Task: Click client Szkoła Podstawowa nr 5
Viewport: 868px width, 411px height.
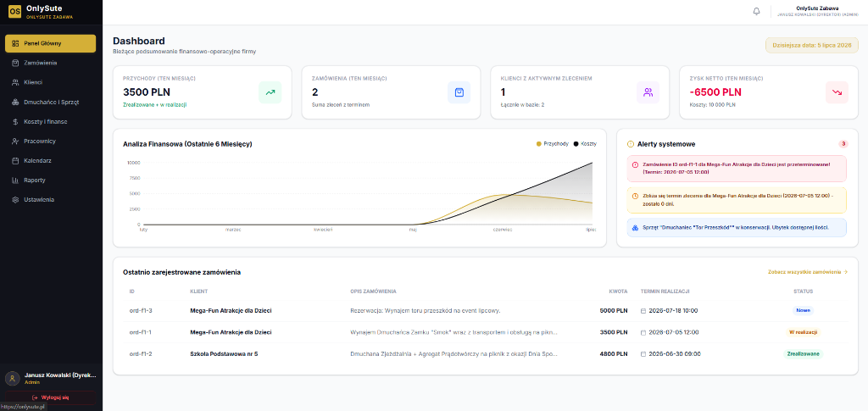Action: [224, 354]
